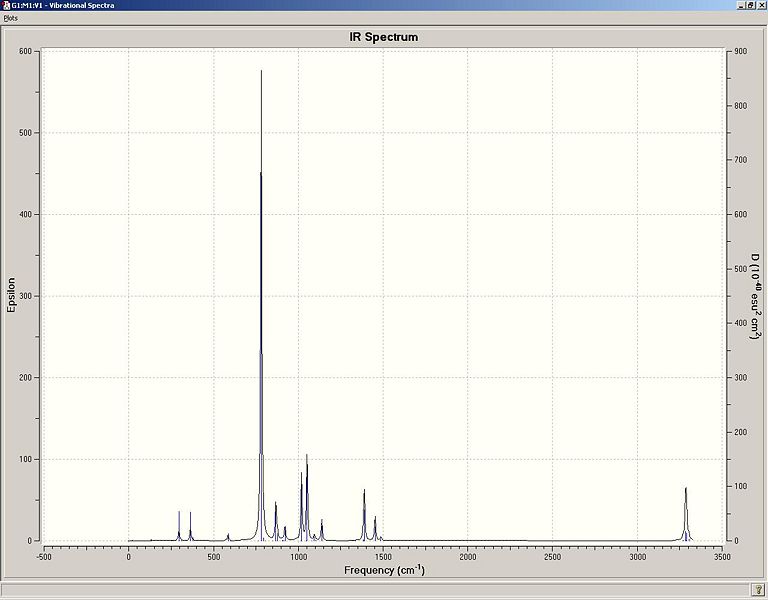Click the '400' tick on Epsilon axis
The height and width of the screenshot is (600, 768).
click(x=25, y=215)
